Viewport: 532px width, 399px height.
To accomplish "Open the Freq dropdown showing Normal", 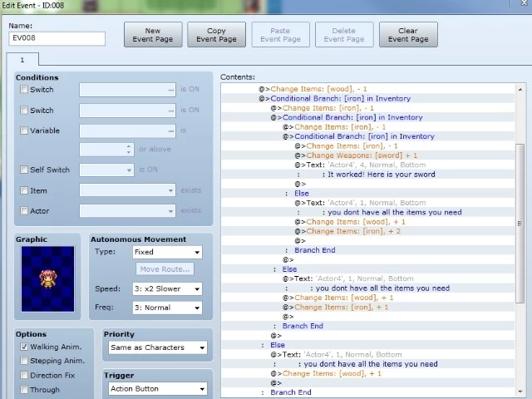I will (167, 308).
